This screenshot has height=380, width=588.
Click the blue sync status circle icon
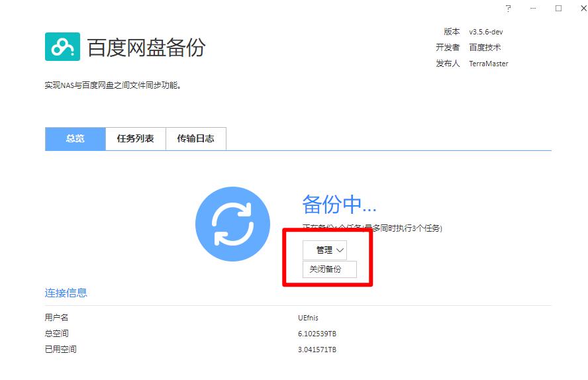click(232, 224)
